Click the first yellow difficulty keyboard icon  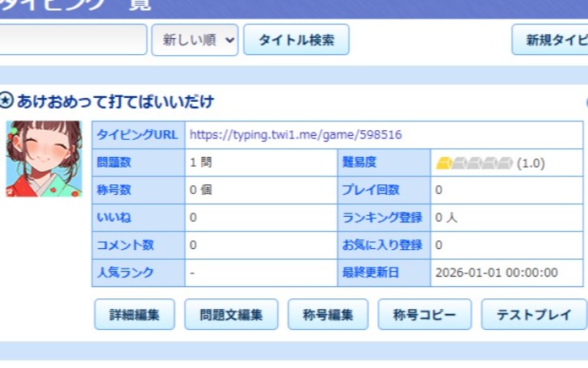tap(443, 163)
